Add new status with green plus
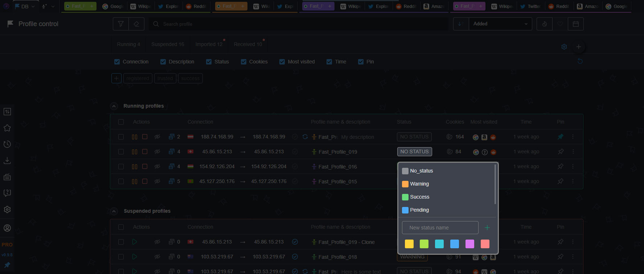 point(487,228)
